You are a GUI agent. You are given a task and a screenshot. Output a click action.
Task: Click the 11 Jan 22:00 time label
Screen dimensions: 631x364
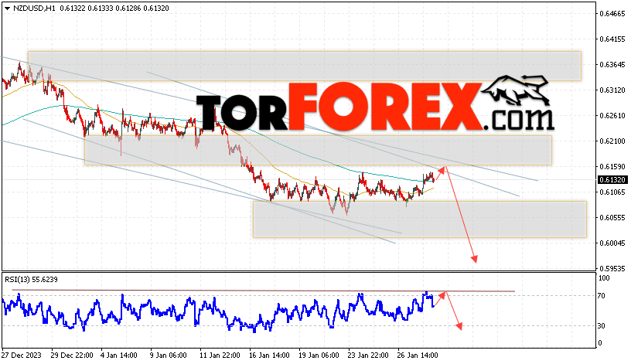(220, 355)
